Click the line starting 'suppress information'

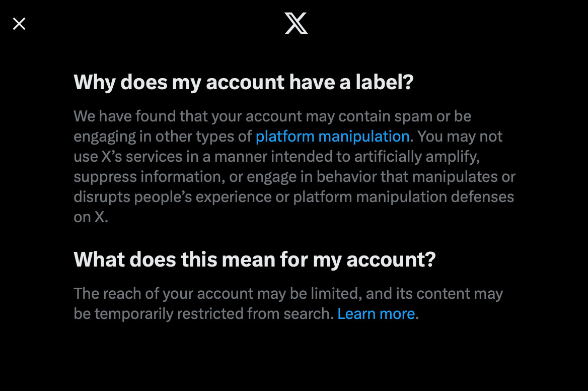(295, 177)
